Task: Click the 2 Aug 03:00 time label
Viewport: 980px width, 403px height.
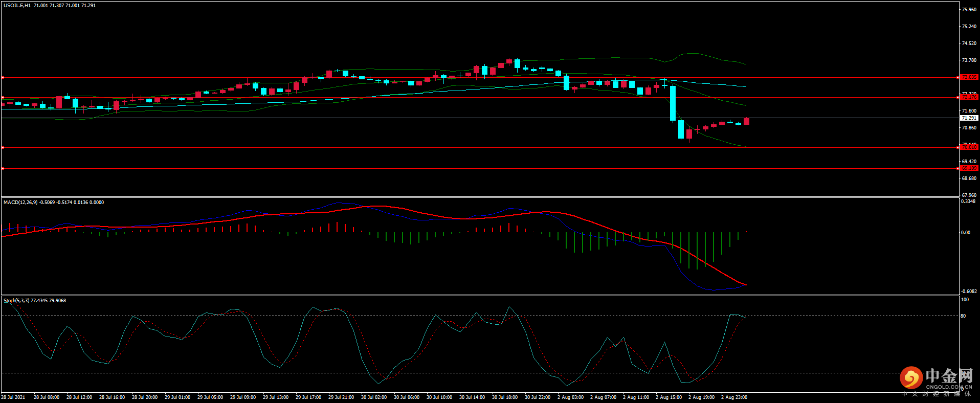Action: [570, 397]
